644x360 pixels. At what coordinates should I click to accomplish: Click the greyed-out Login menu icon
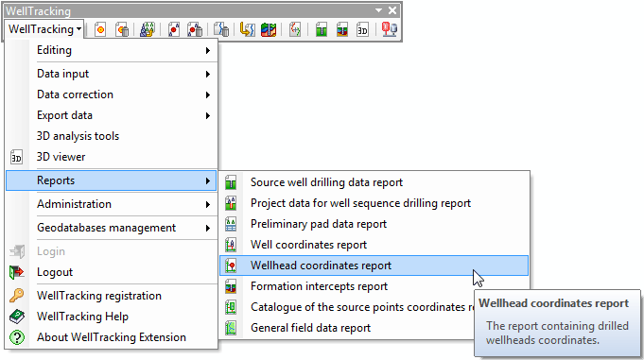pyautogui.click(x=17, y=251)
